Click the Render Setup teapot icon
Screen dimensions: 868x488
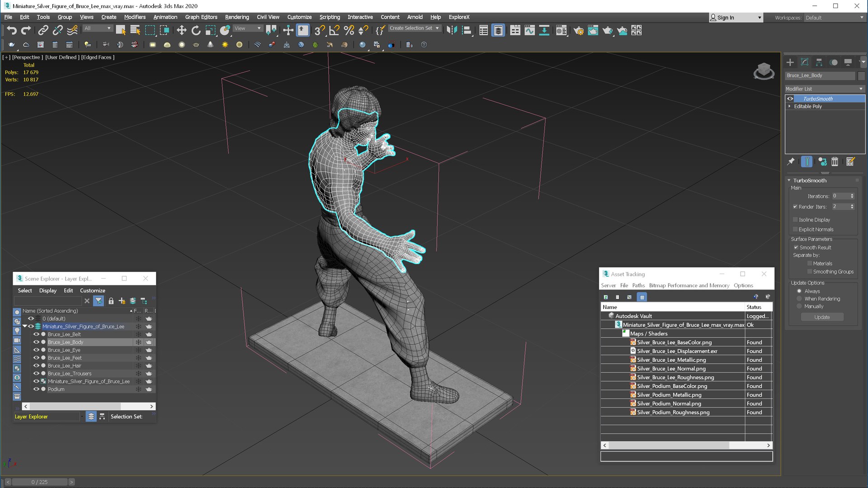coord(578,30)
